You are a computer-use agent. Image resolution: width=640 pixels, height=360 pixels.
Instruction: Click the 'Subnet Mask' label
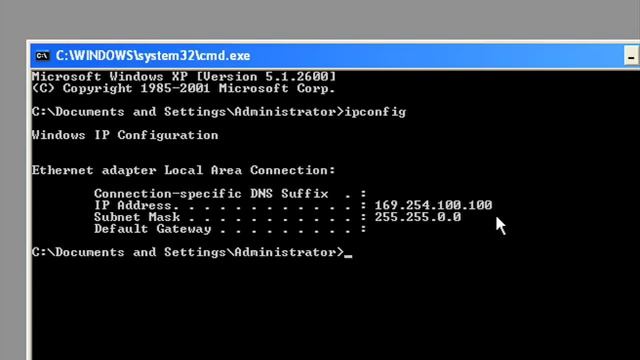(137, 217)
